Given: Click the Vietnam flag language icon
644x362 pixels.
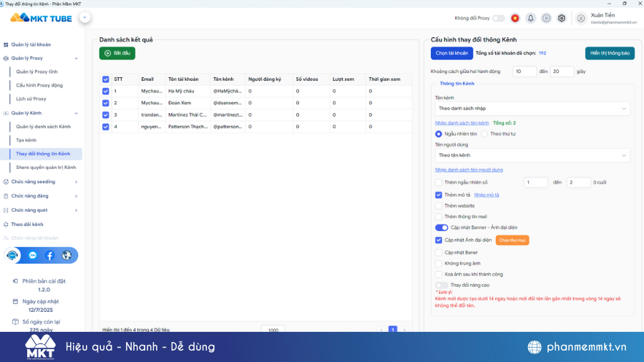Looking at the screenshot, I should [514, 18].
